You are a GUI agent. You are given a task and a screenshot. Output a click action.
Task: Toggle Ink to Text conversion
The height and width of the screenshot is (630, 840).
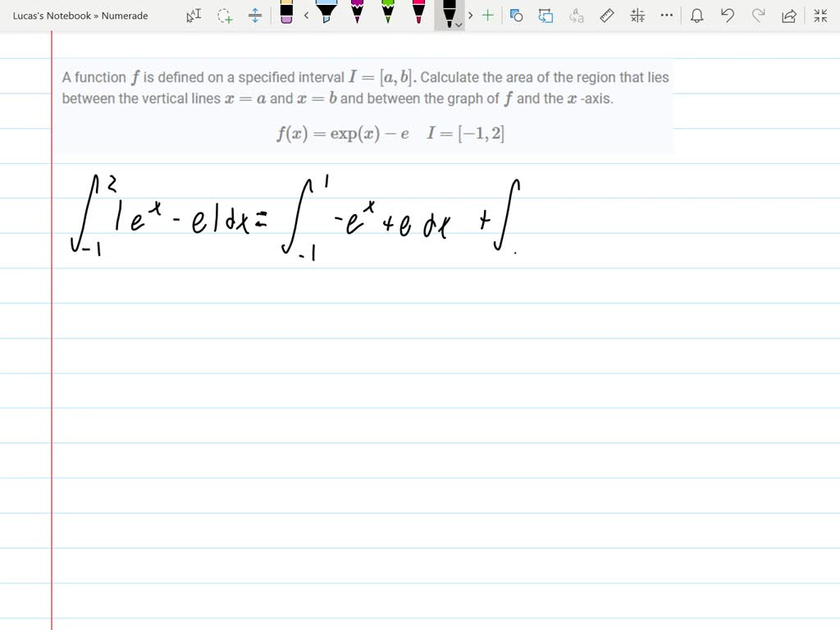pyautogui.click(x=575, y=15)
